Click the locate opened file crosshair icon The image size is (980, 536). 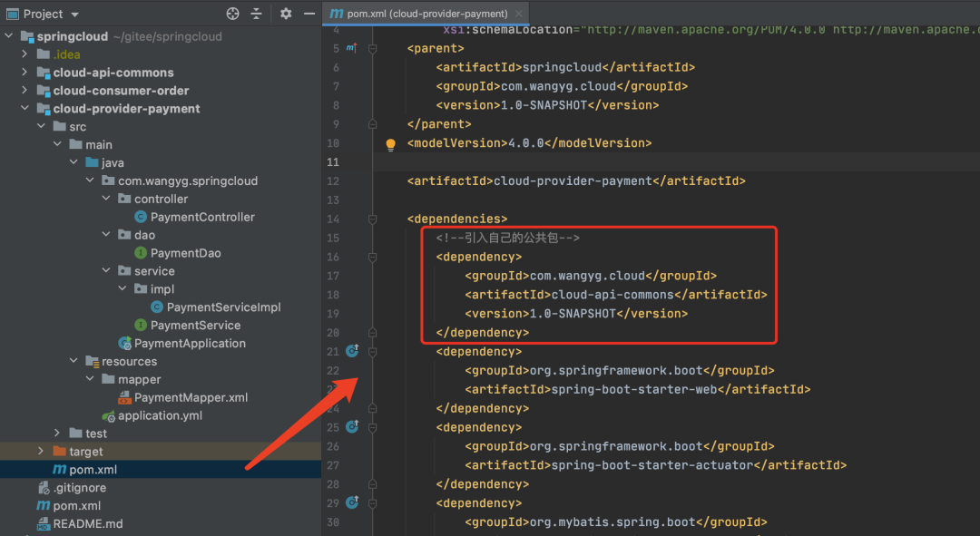(x=232, y=14)
